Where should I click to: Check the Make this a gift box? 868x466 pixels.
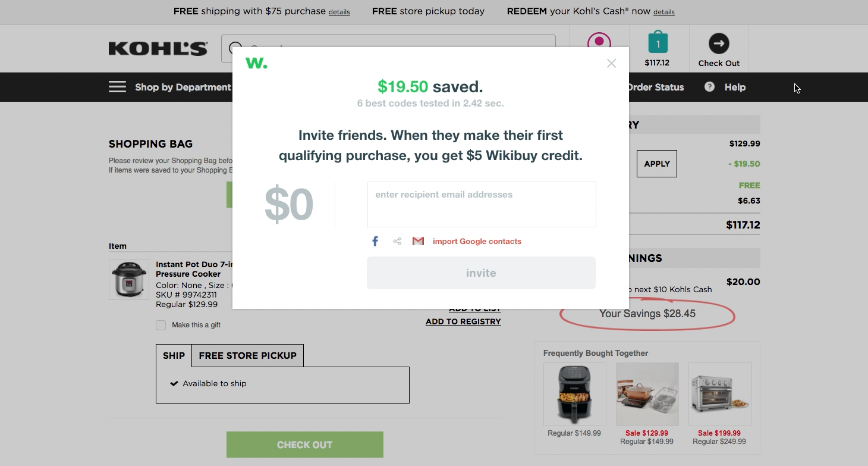tap(161, 325)
